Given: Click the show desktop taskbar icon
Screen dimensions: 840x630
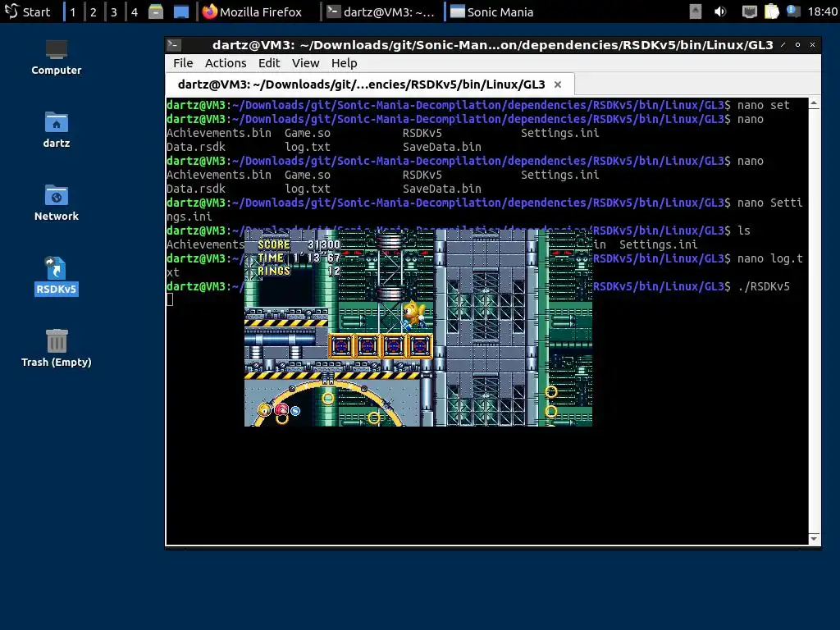Looking at the screenshot, I should 181,11.
